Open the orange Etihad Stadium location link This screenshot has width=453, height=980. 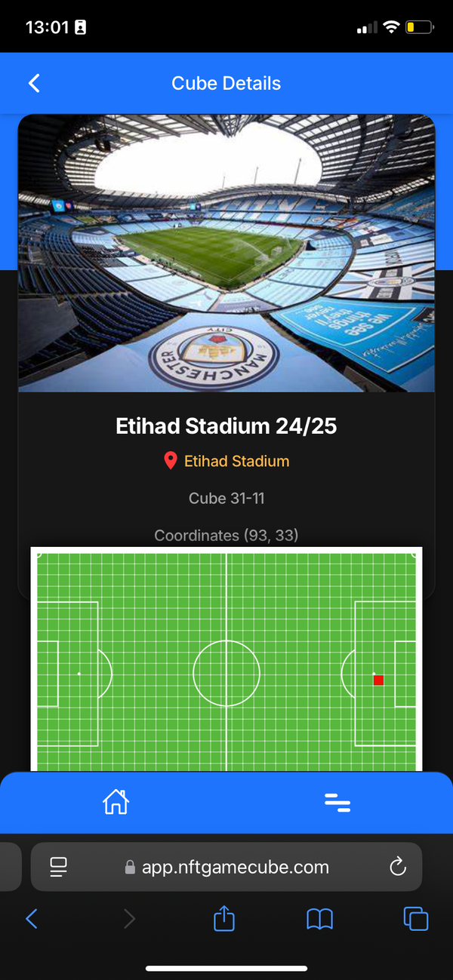click(236, 461)
